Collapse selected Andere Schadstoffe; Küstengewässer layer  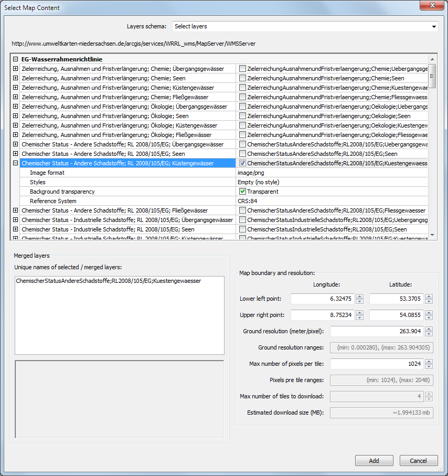[x=16, y=163]
